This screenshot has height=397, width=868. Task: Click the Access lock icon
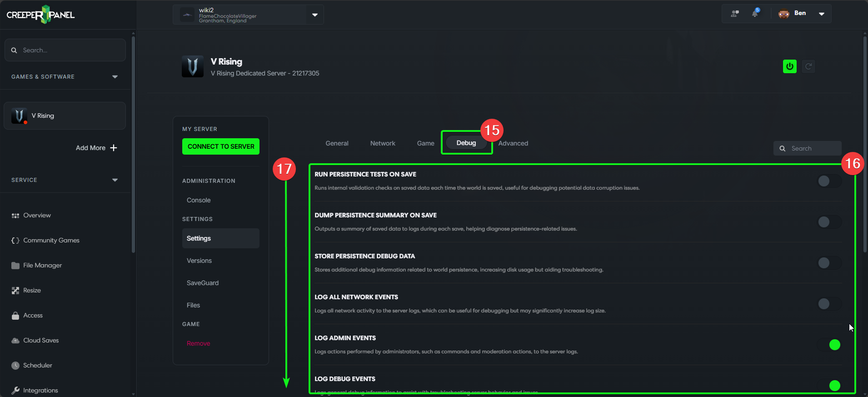click(15, 316)
